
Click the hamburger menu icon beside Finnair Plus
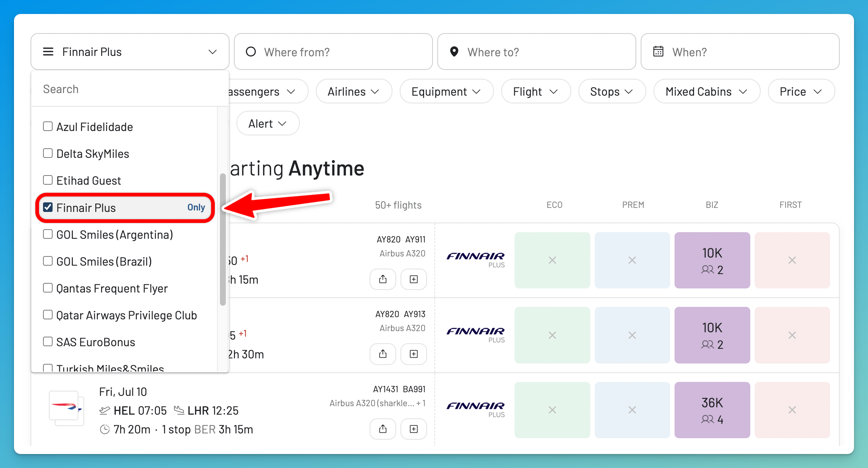point(48,52)
